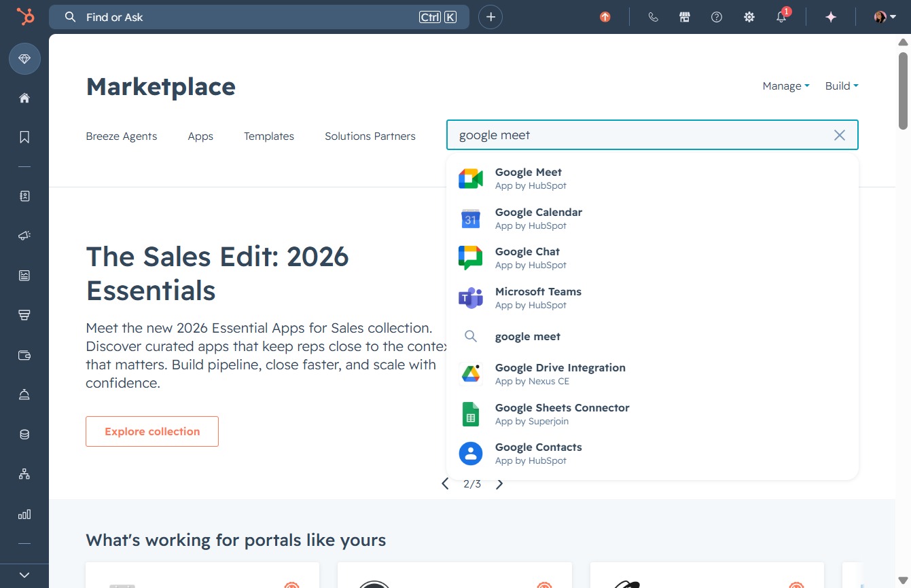
Task: Open the upgrade arrow icon
Action: pos(605,17)
